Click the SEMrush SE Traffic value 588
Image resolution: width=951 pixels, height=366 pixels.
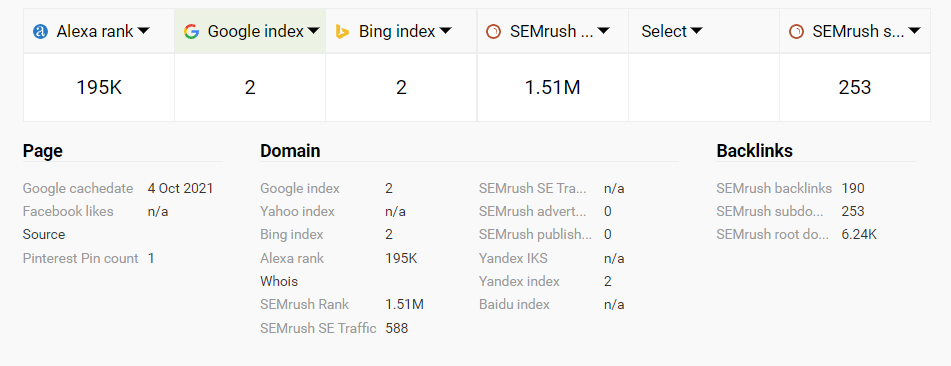pyautogui.click(x=397, y=328)
